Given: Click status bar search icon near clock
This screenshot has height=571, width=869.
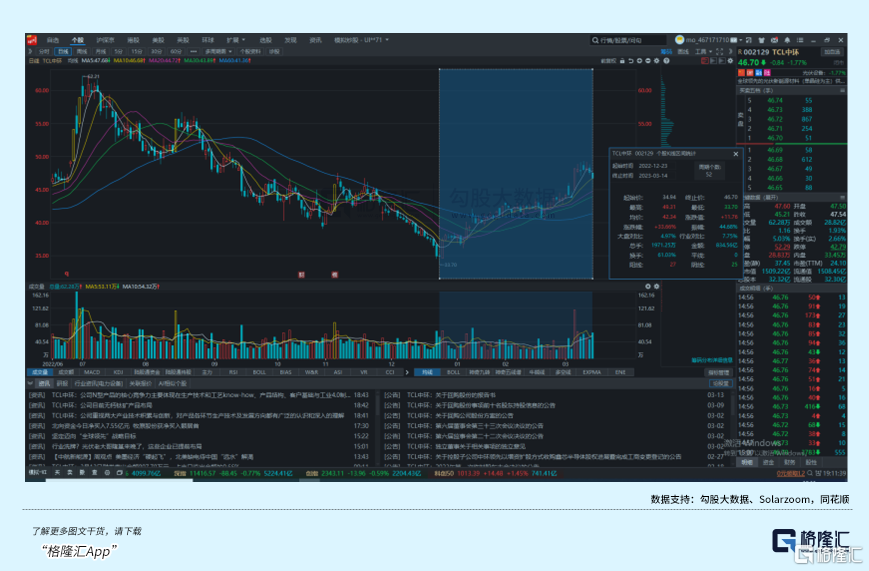Looking at the screenshot, I should pyautogui.click(x=810, y=473).
